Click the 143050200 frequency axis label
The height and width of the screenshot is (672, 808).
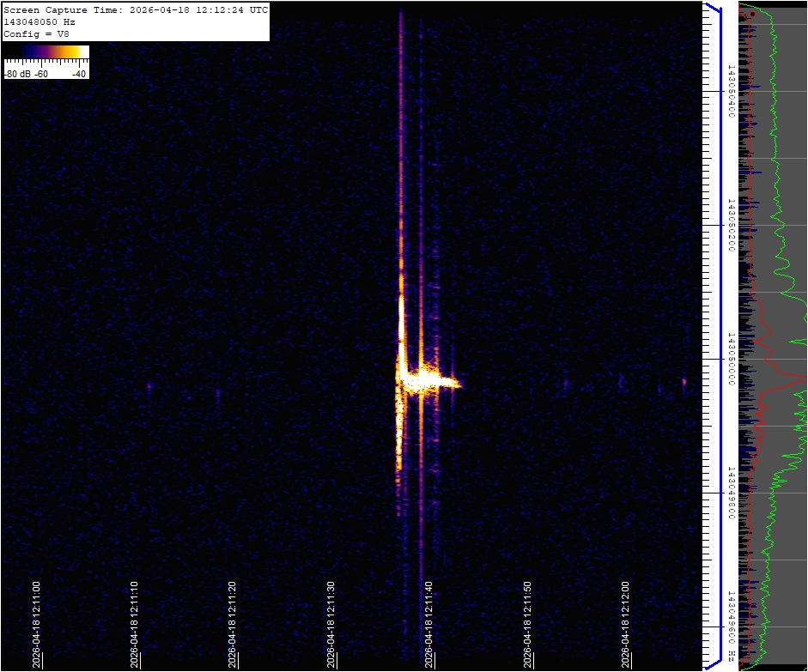(x=731, y=225)
